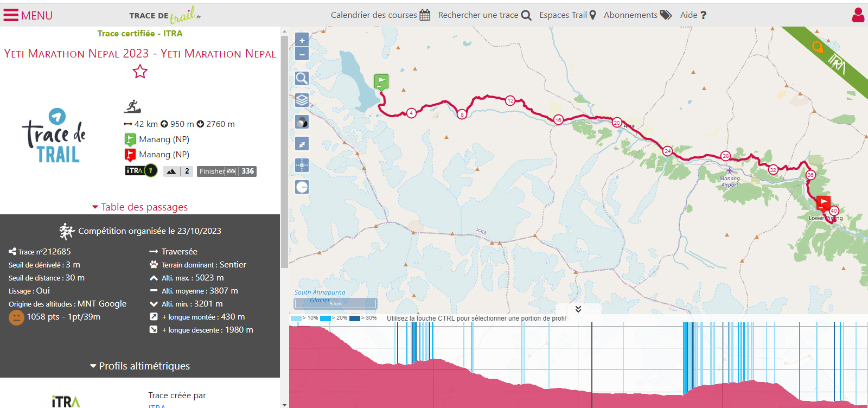Collapse the Profils altimétriques section
The image size is (868, 408).
(x=140, y=366)
